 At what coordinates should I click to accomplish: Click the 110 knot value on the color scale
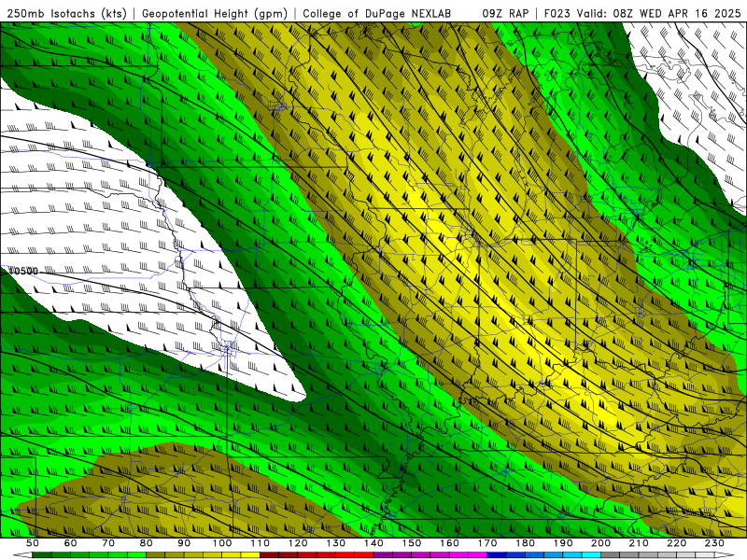[261, 543]
